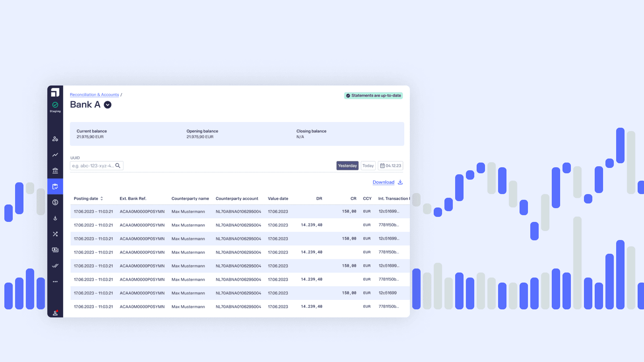644x362 pixels.
Task: Select the banknote payments icon in sidebar
Action: [x=55, y=249]
